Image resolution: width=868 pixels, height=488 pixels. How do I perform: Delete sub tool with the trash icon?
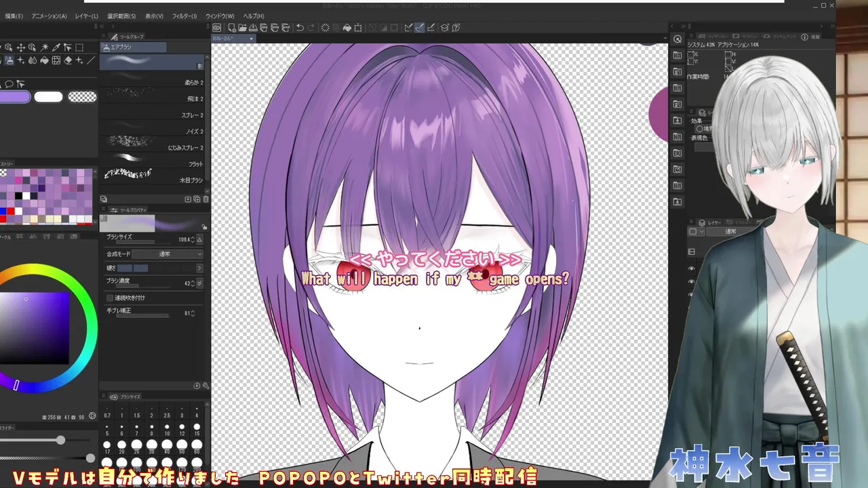(x=205, y=199)
